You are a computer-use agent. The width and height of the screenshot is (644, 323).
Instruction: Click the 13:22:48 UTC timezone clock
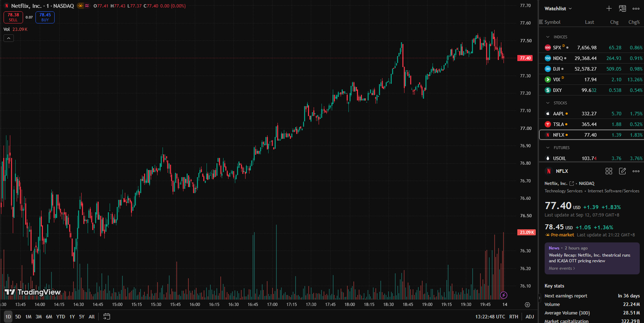tap(490, 317)
